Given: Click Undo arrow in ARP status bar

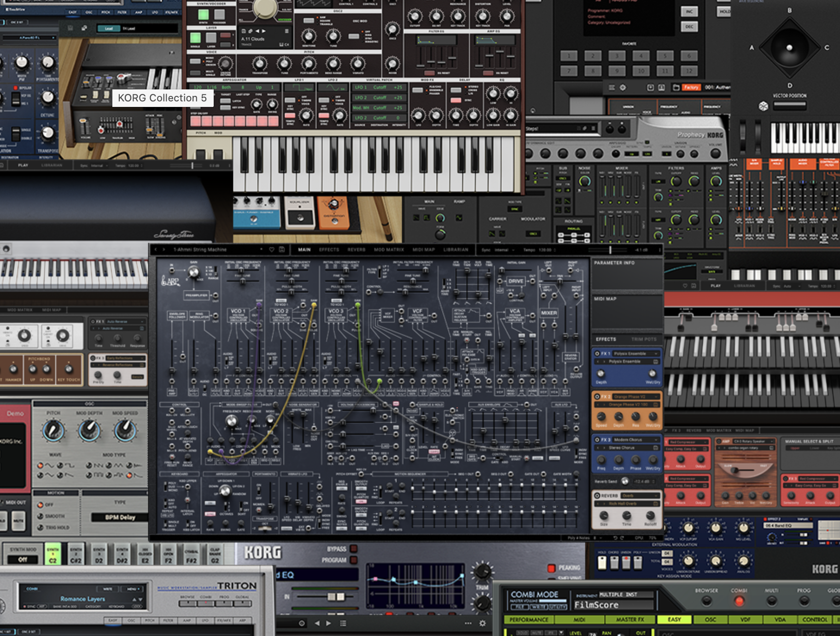Looking at the screenshot, I should click(x=615, y=538).
